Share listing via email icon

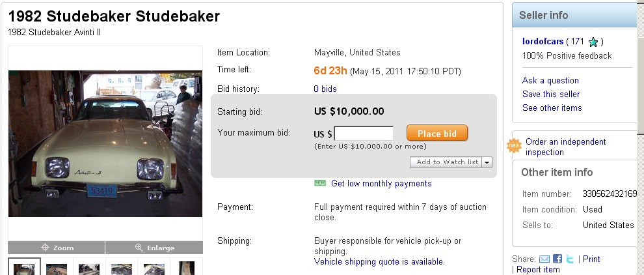click(x=544, y=259)
